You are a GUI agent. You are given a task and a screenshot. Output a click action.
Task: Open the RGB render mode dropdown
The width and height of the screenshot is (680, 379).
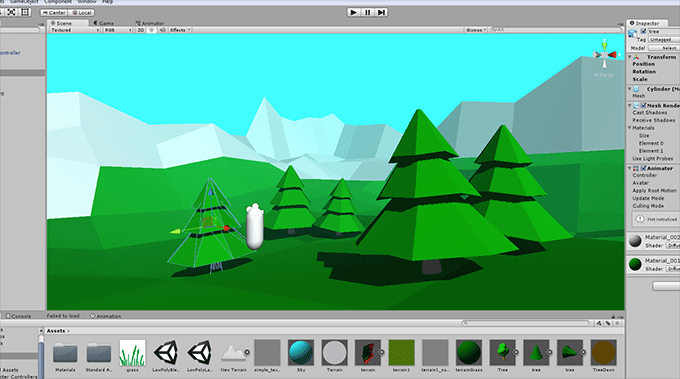(117, 30)
